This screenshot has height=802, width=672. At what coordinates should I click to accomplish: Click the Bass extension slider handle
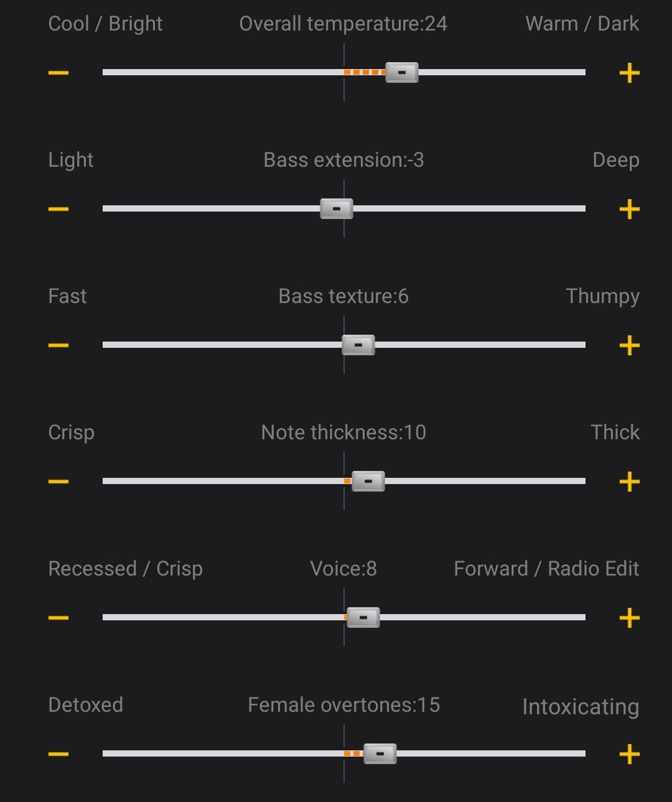337,209
